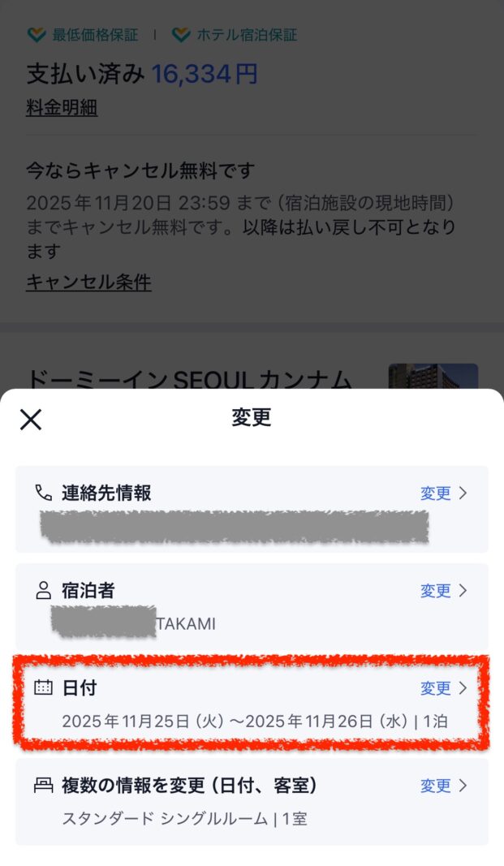The image size is (504, 866).
Task: Close the 変更 sheet with the X icon
Action: [31, 419]
